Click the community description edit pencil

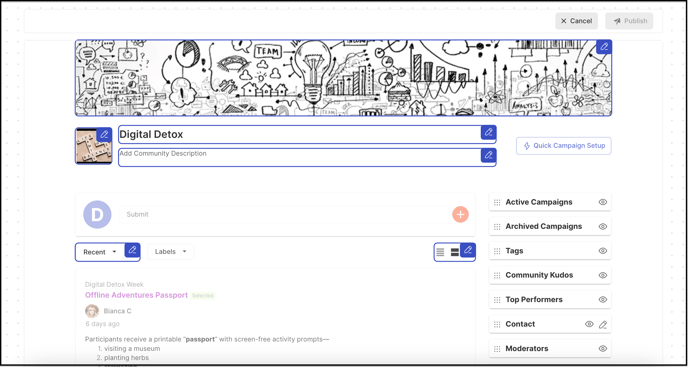click(x=488, y=155)
